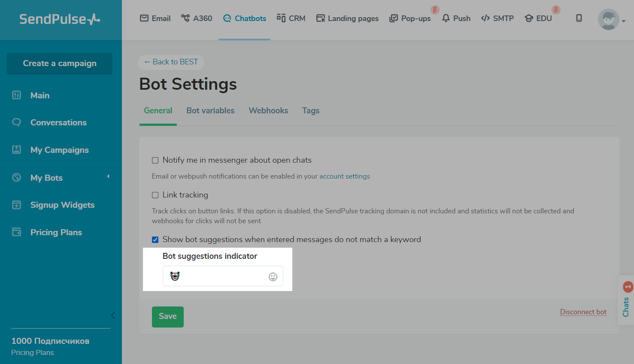Click the mobile device icon in top bar
The width and height of the screenshot is (634, 364).
(x=579, y=18)
